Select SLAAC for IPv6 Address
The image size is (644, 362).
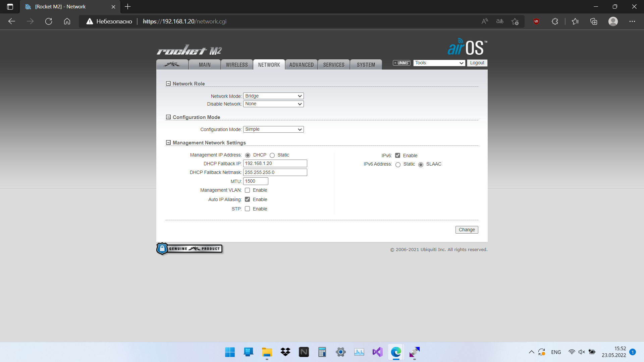[x=421, y=165]
